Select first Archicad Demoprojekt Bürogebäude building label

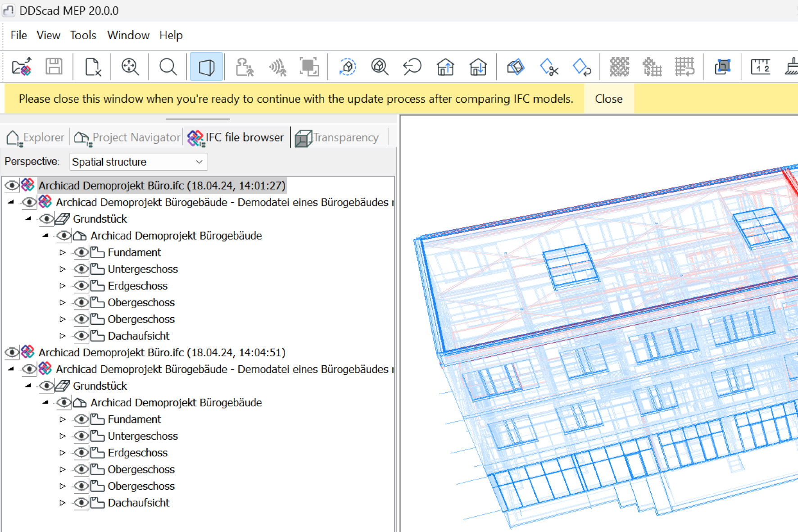click(176, 236)
